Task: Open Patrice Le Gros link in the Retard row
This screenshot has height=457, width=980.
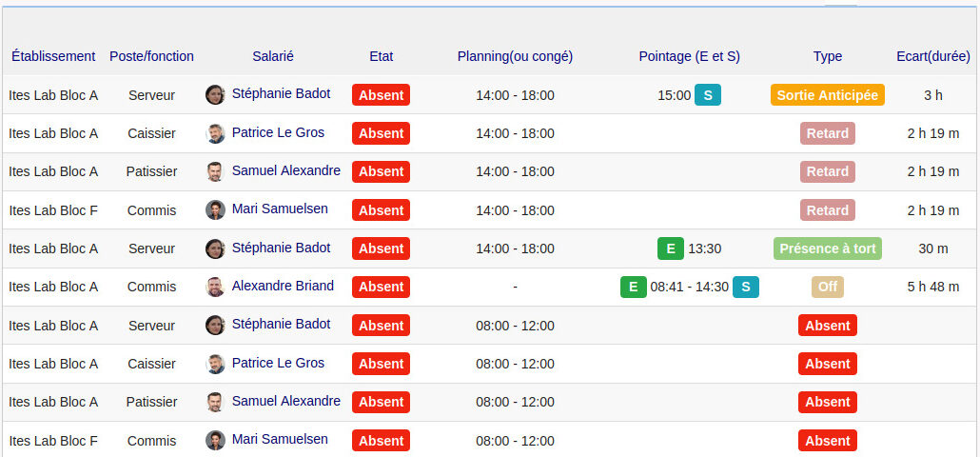Action: [278, 132]
